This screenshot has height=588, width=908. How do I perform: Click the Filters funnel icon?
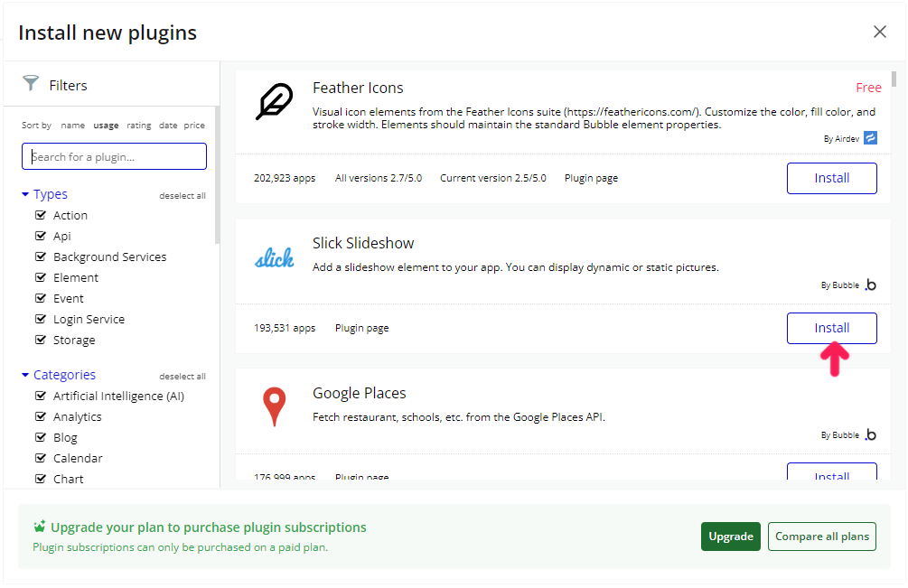[x=31, y=83]
